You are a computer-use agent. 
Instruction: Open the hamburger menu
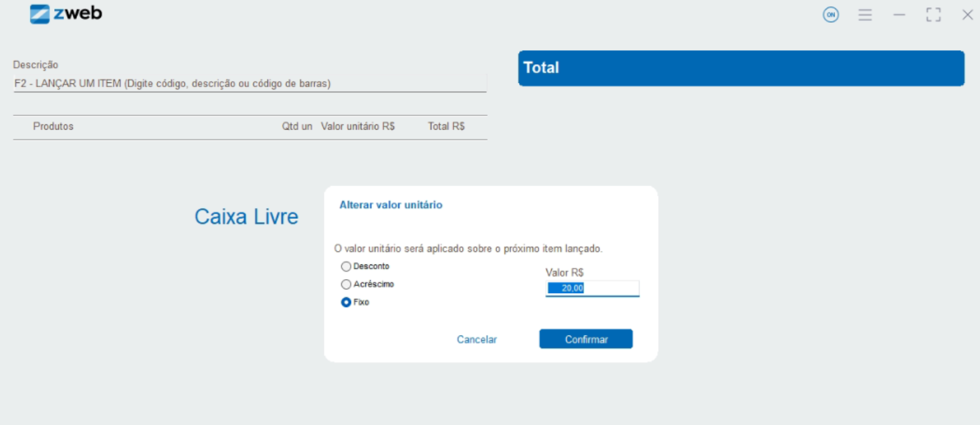pos(865,15)
